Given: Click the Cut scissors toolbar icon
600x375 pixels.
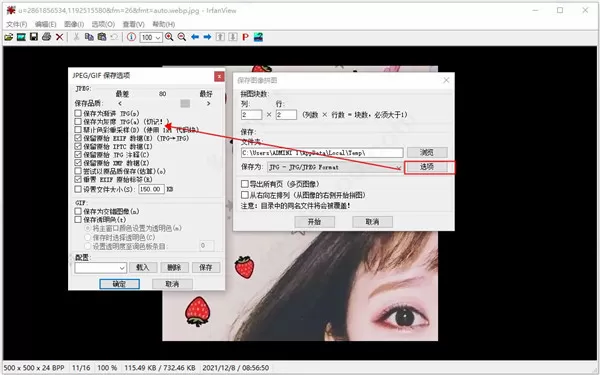Looking at the screenshot, I should [x=76, y=37].
